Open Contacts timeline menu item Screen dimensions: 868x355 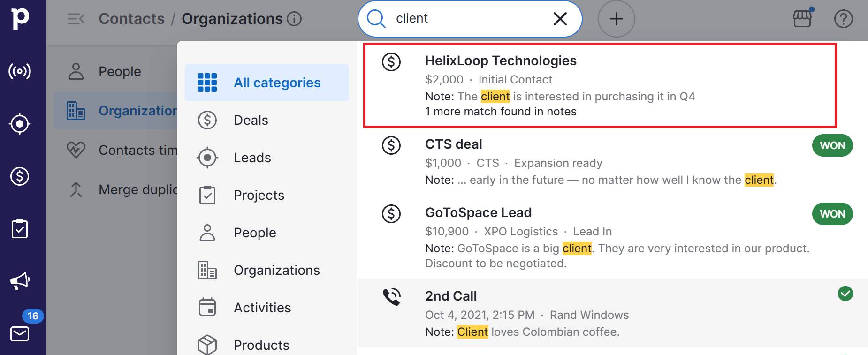pos(115,150)
